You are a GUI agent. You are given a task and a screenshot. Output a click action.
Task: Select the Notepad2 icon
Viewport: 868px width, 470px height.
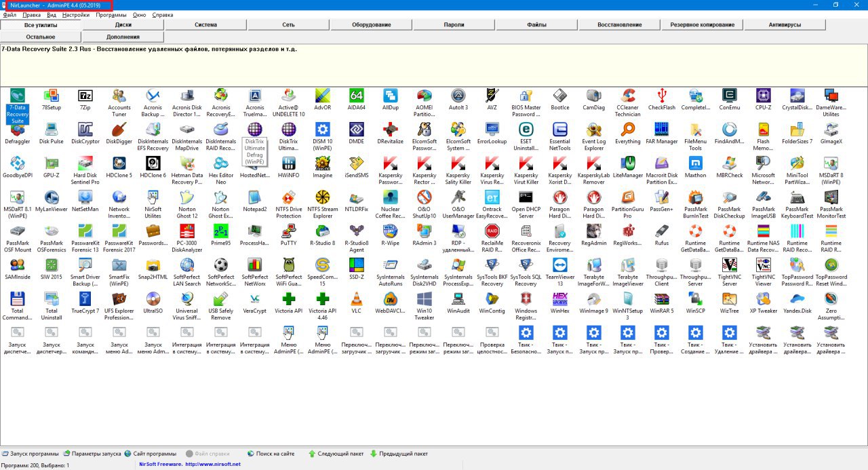coord(255,197)
